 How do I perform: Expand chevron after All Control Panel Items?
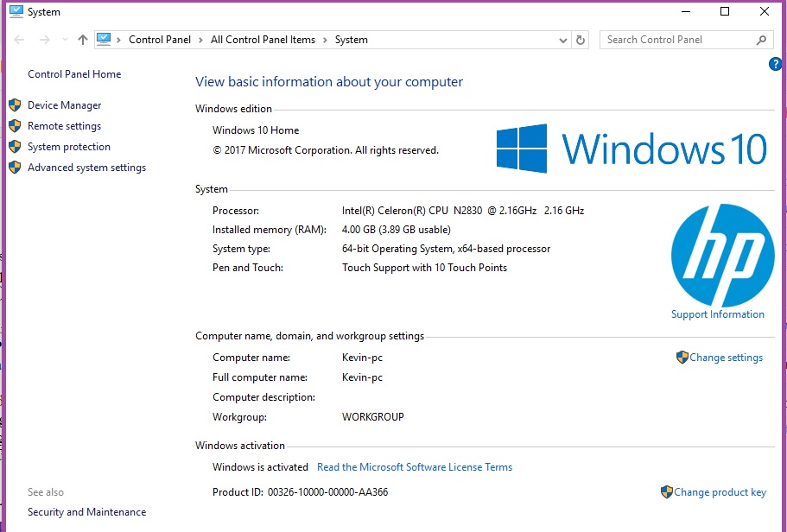coord(325,40)
